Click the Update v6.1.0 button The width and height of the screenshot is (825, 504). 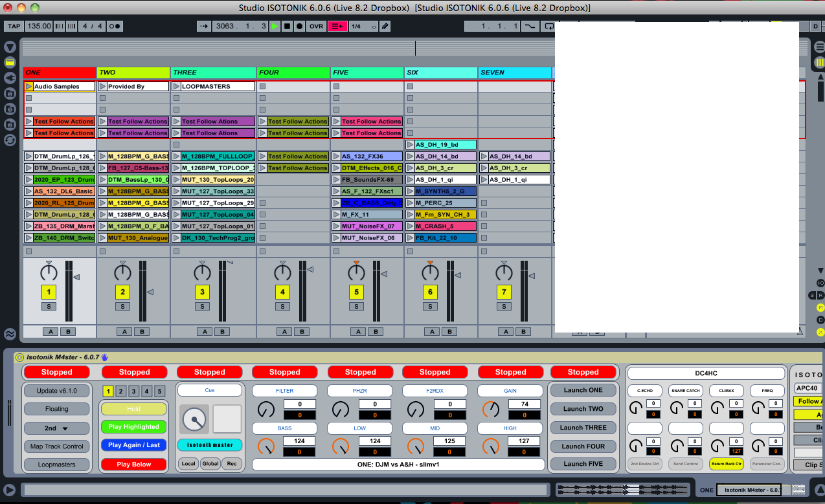tap(57, 391)
